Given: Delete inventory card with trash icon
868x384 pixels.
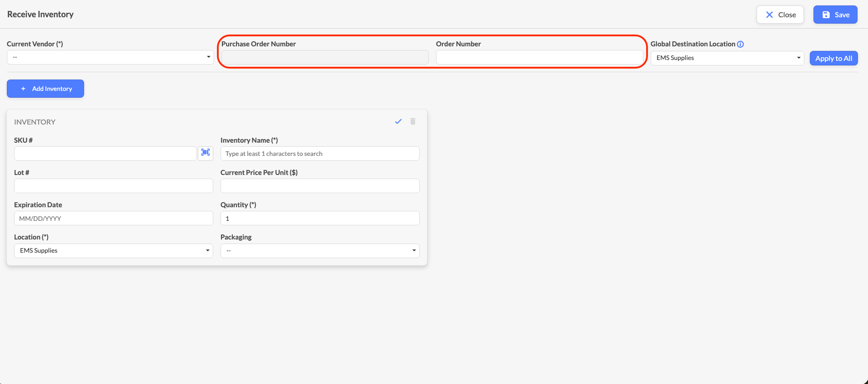Looking at the screenshot, I should [x=413, y=121].
